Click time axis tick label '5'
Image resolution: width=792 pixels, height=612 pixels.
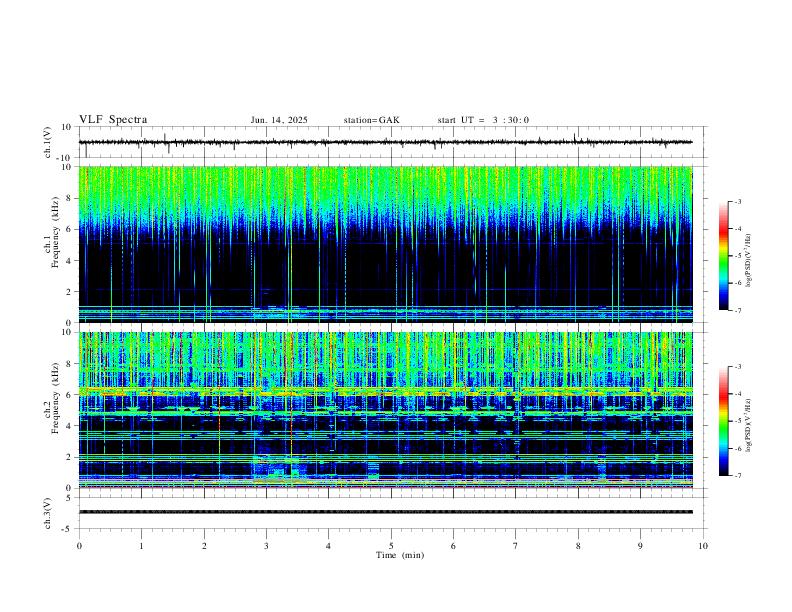pyautogui.click(x=391, y=546)
